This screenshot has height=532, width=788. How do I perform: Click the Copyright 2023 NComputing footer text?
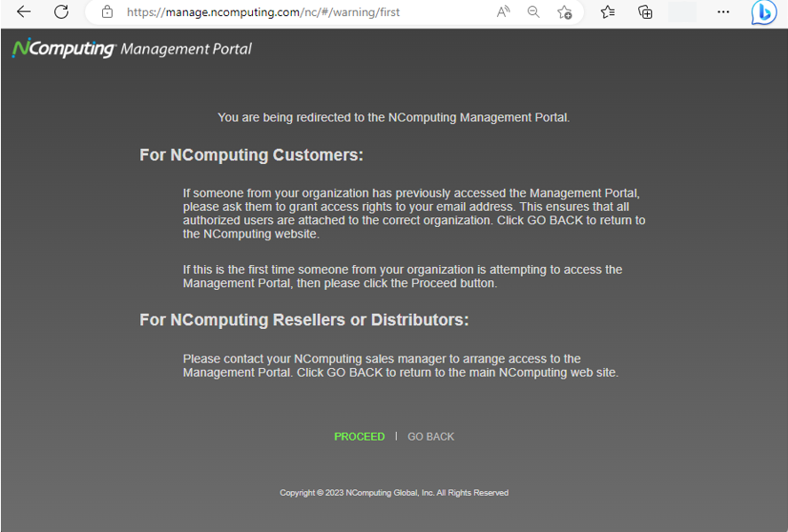click(394, 493)
